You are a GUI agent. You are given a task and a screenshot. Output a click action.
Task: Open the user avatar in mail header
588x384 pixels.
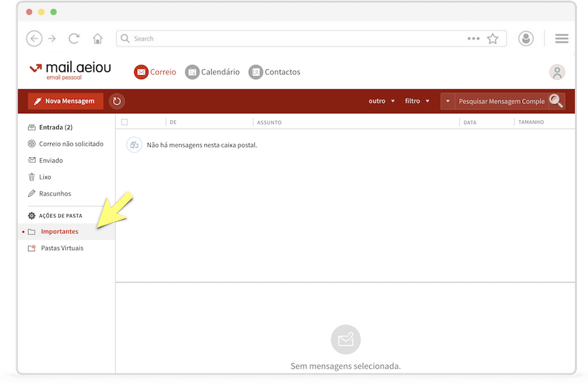coord(557,72)
